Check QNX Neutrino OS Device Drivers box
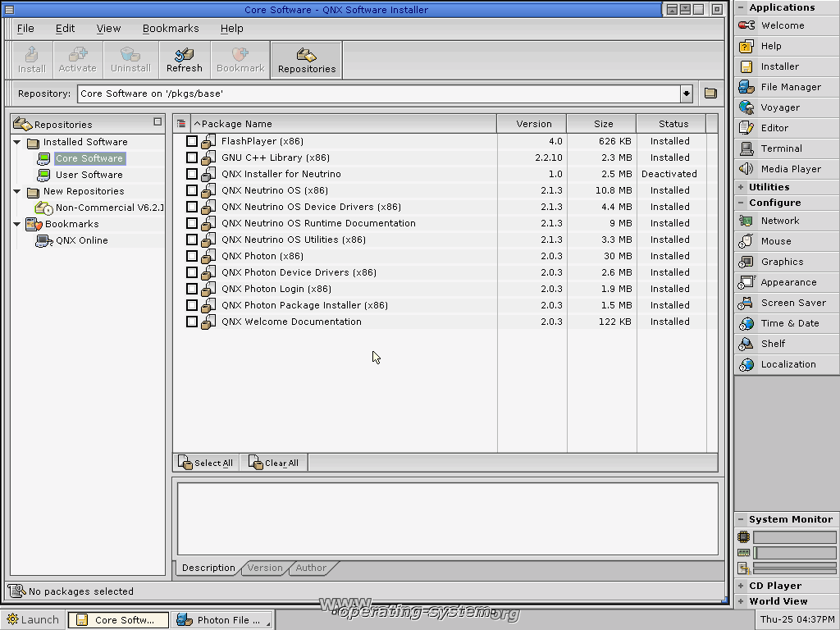 click(x=192, y=207)
